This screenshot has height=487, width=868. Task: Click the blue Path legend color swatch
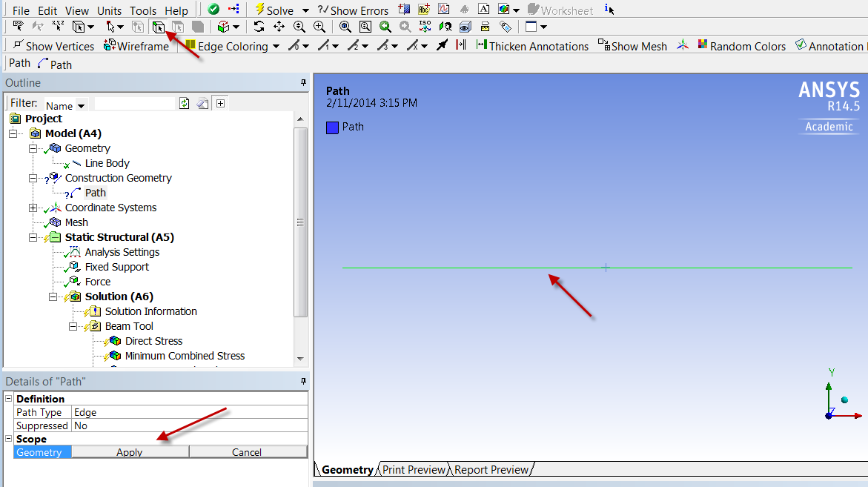click(x=332, y=127)
